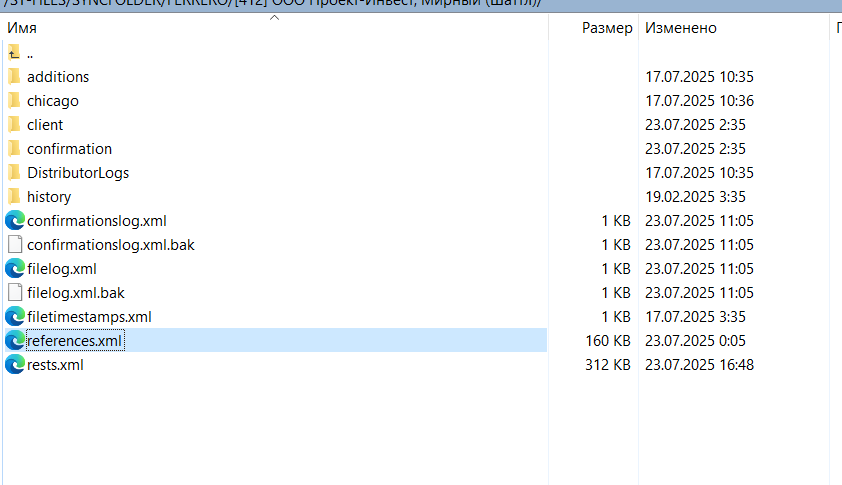Click date 19.02.2025 3:35 of history
The height and width of the screenshot is (485, 842).
[x=695, y=197]
